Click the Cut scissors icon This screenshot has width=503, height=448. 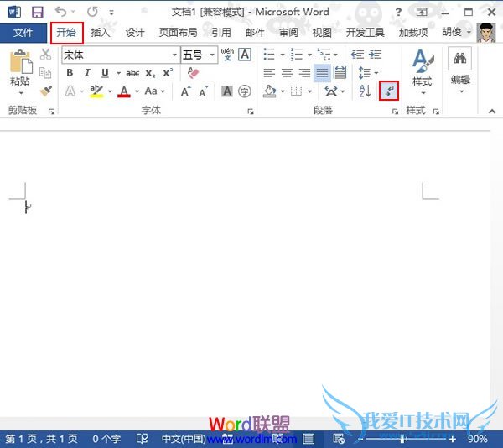tap(45, 55)
